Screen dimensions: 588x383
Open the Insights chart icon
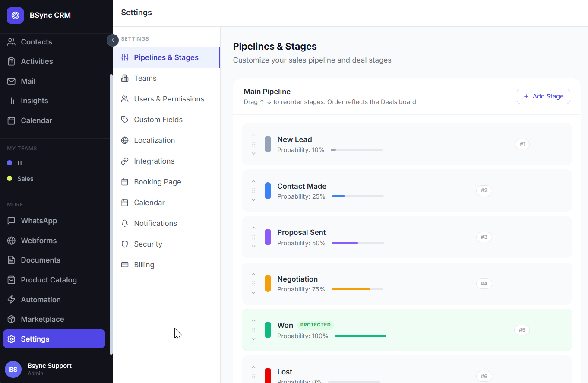[x=12, y=101]
